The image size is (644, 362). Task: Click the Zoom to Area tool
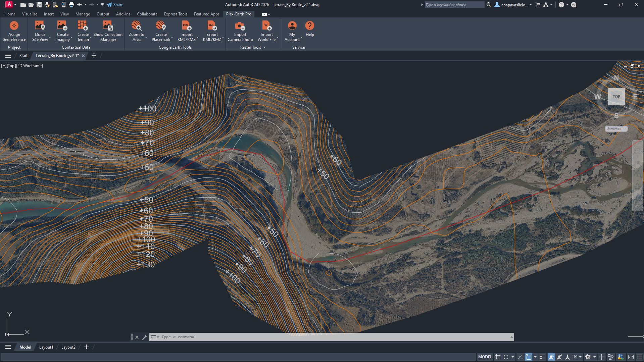[x=136, y=31]
